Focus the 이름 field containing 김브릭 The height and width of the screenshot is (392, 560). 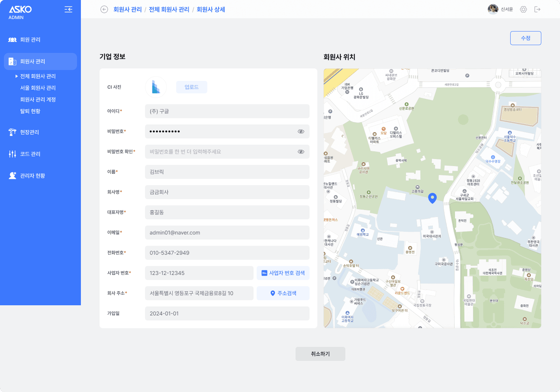[x=227, y=172]
